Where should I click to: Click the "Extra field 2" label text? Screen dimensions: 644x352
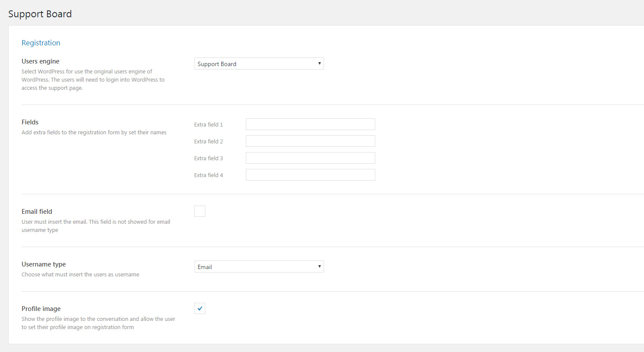coord(208,142)
